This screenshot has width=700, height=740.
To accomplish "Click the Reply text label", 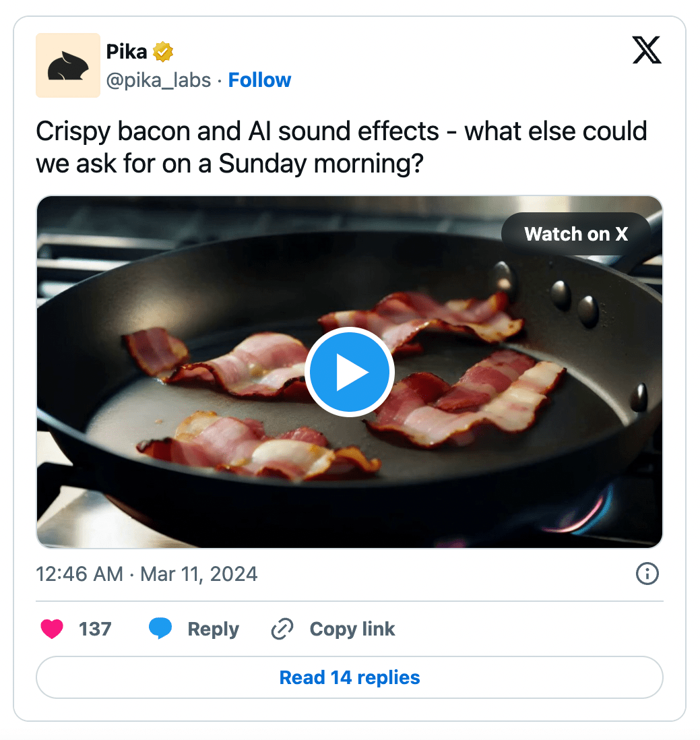I will pos(212,629).
